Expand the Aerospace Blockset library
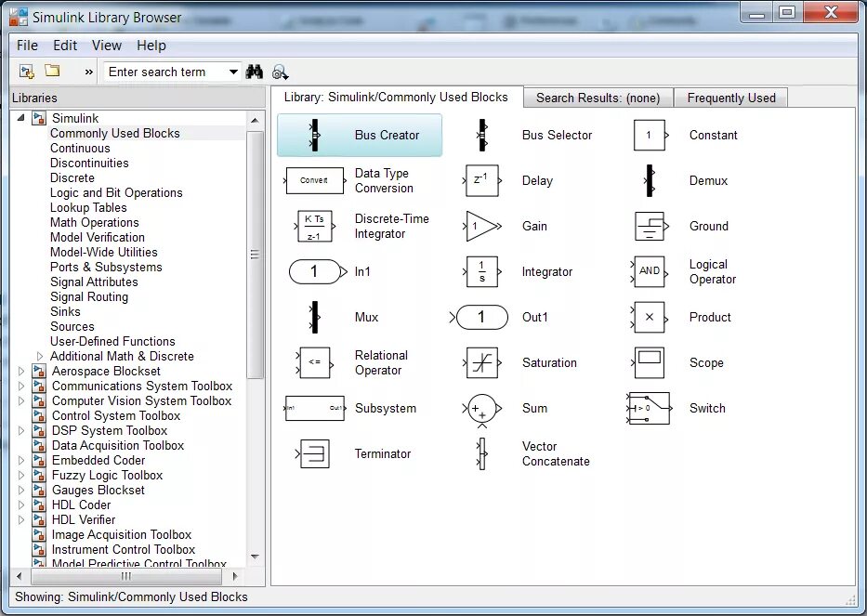Image resolution: width=867 pixels, height=616 pixels. (21, 371)
